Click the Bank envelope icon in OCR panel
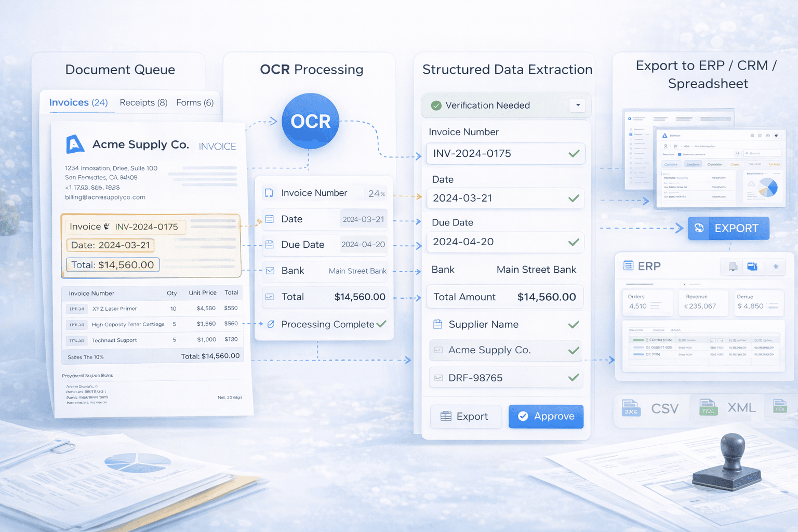The width and height of the screenshot is (798, 532). pyautogui.click(x=270, y=271)
